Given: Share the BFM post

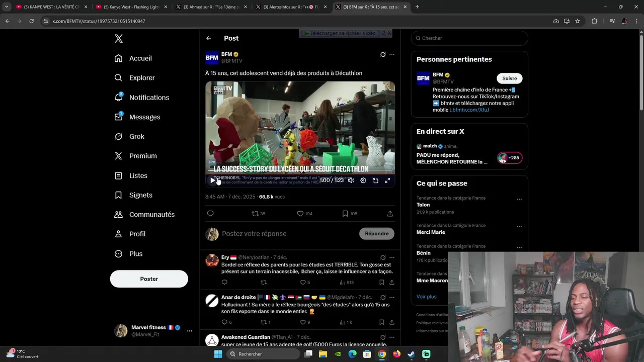Looking at the screenshot, I should (x=390, y=214).
